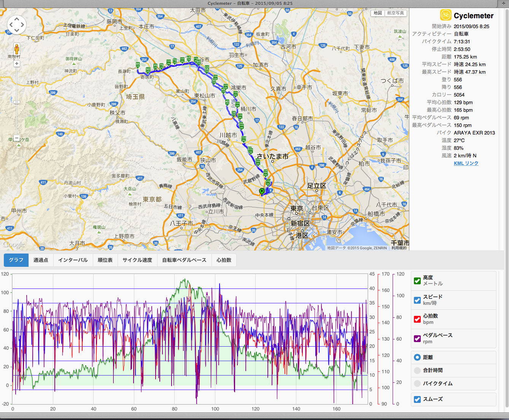Click the max cadence value 150 rpm
509x420 pixels.
(463, 125)
